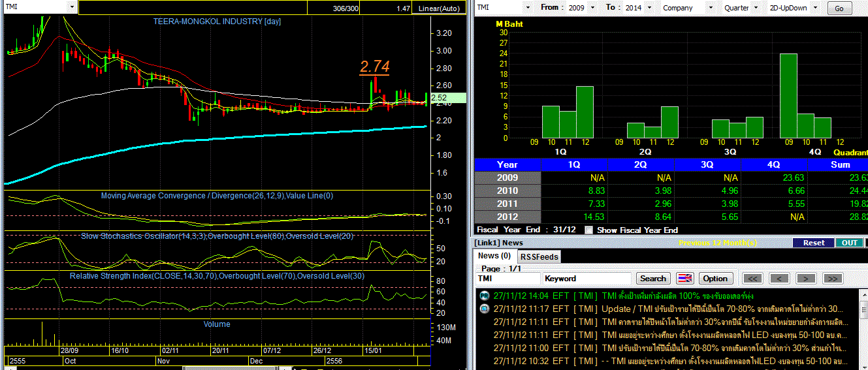Screen dimensions: 868x370
Task: Click the [Link1] News panel title
Action: (500, 243)
